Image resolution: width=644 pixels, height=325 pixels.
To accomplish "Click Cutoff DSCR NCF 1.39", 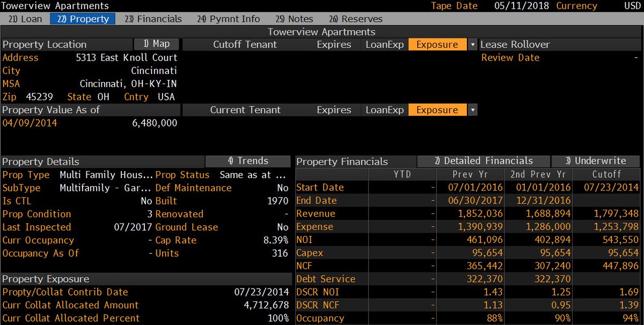I will click(x=630, y=305).
